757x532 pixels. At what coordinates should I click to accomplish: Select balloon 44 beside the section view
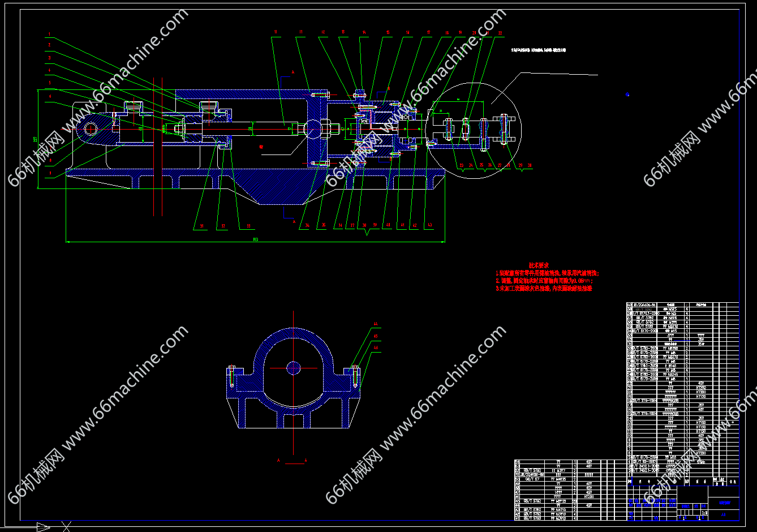pos(375,325)
